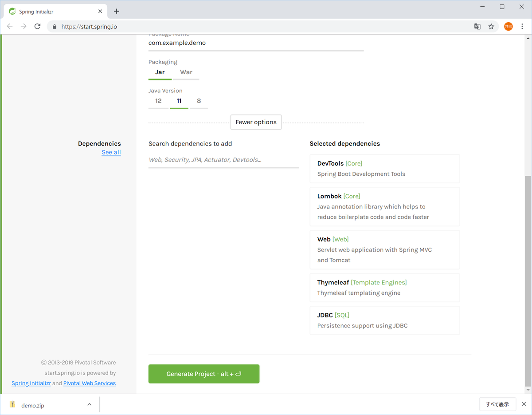Click the page vertical scrollbar thumb
Image resolution: width=532 pixels, height=415 pixels.
click(528, 281)
